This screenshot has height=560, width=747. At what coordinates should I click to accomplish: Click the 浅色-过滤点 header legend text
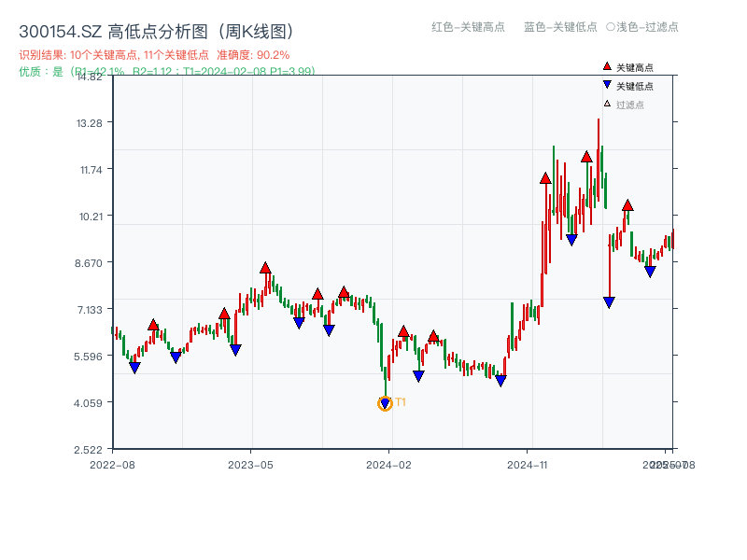642,27
